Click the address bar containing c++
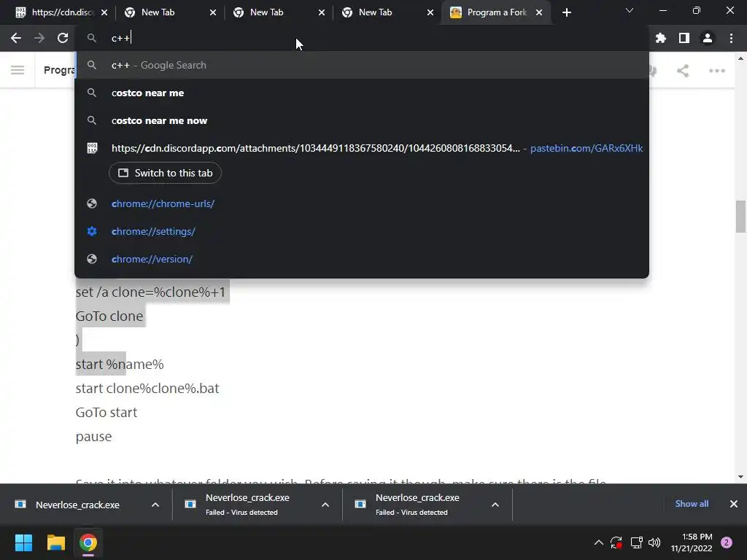The height and width of the screenshot is (560, 747). 362,38
